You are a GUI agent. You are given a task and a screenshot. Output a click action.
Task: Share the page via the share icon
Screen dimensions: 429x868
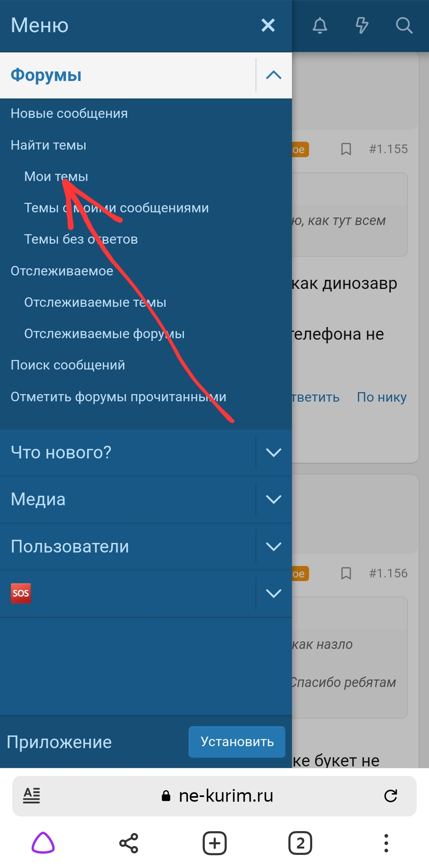tap(129, 843)
